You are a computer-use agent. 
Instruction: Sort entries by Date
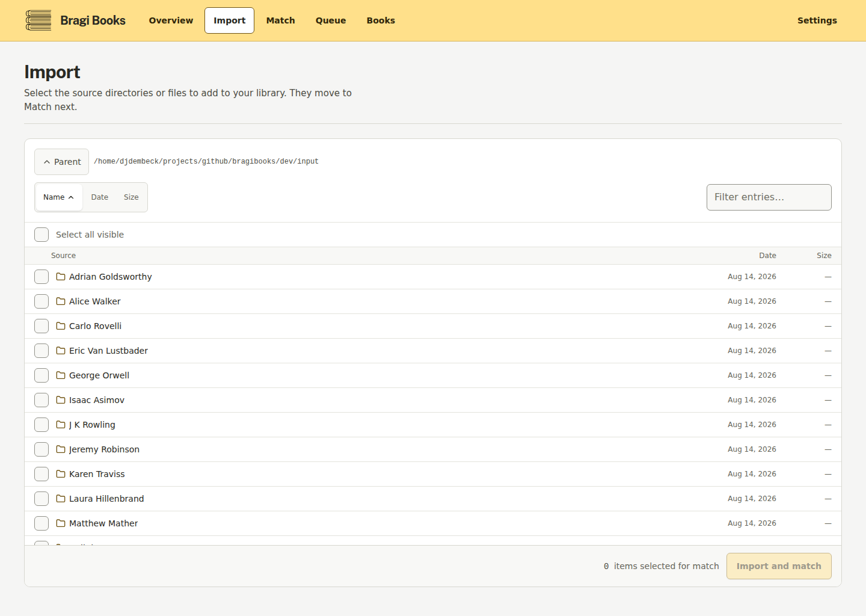100,197
